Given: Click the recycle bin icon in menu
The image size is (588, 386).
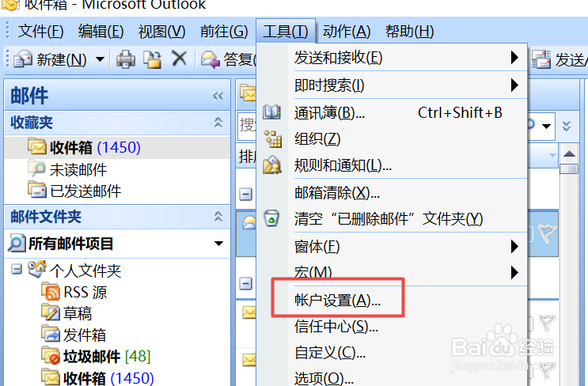Looking at the screenshot, I should (271, 218).
